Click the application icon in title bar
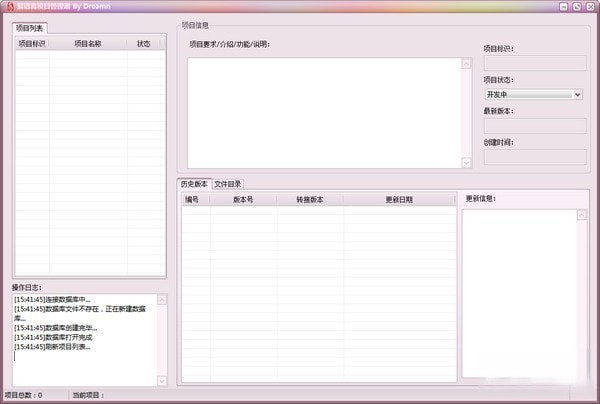Screen dimensions: 600x404 10,6
